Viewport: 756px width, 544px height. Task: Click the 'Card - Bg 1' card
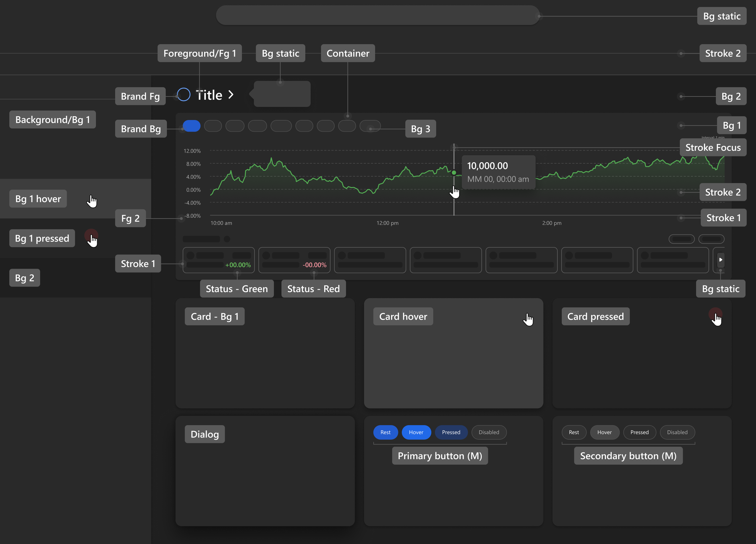click(x=265, y=353)
